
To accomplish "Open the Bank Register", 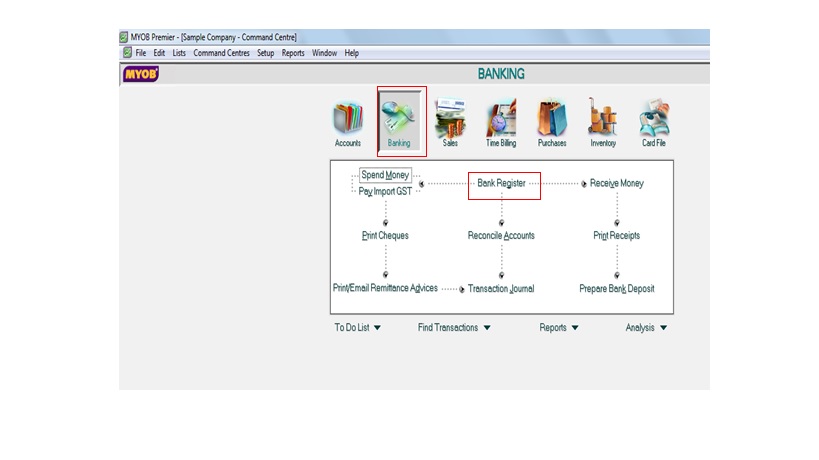I will pos(501,183).
